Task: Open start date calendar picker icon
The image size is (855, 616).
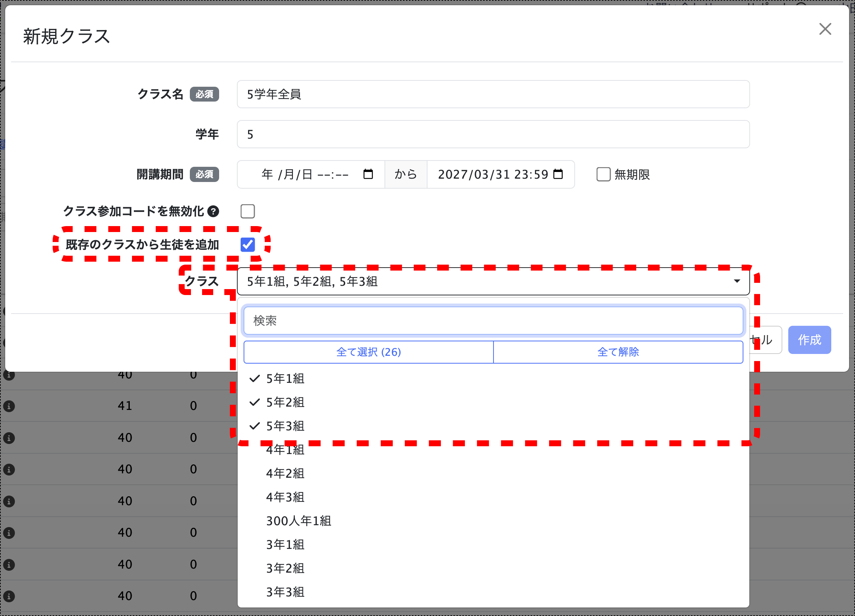Action: 368,174
